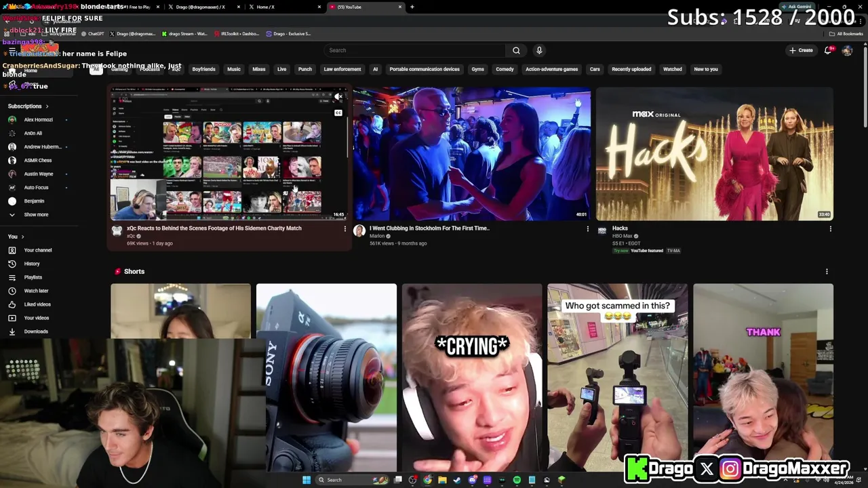The image size is (868, 488).
Task: Play the Who got scammed short
Action: (x=617, y=378)
